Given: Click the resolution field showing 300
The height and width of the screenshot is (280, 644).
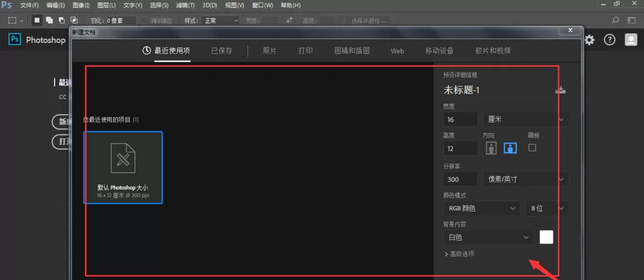Looking at the screenshot, I should [460, 179].
